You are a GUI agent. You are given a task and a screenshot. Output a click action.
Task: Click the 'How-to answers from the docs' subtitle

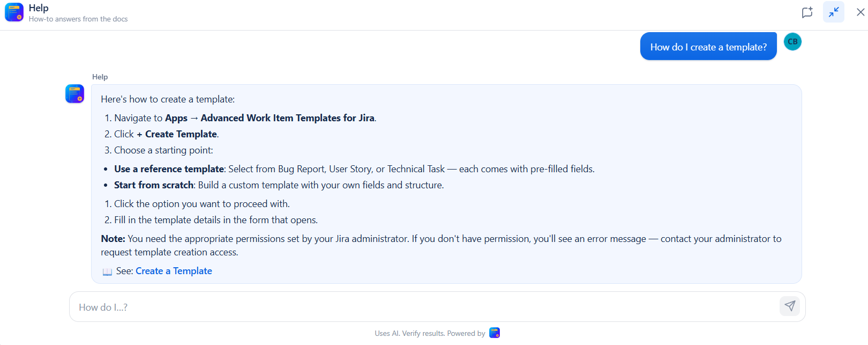tap(78, 19)
